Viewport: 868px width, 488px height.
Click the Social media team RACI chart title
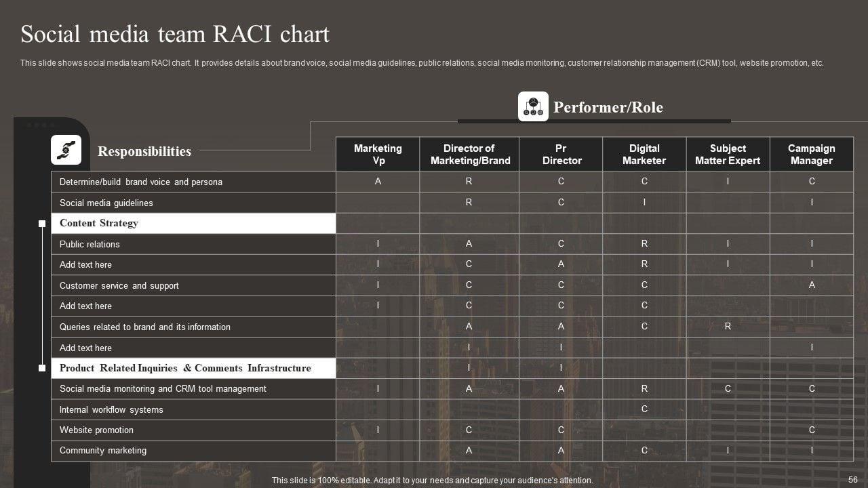click(x=175, y=34)
